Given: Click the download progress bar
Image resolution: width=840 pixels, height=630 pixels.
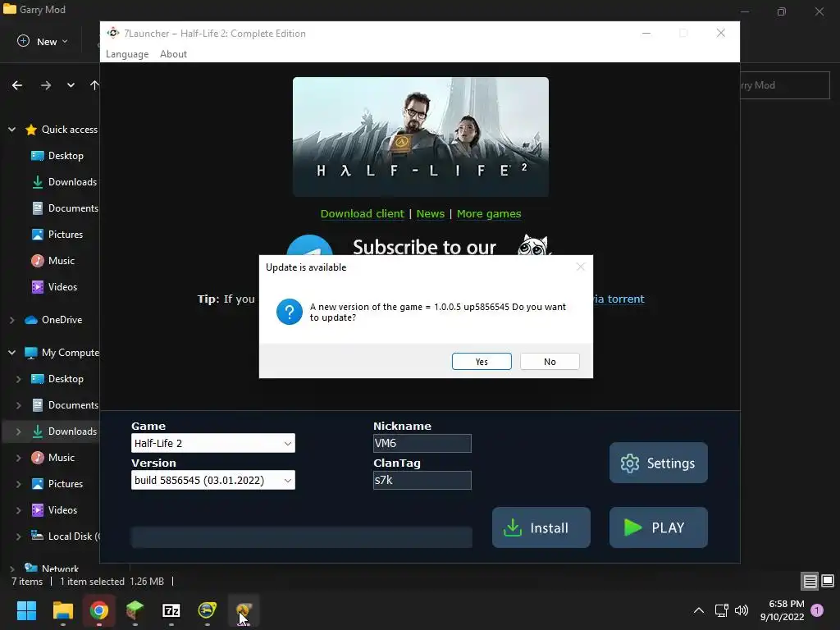Looking at the screenshot, I should coord(302,536).
